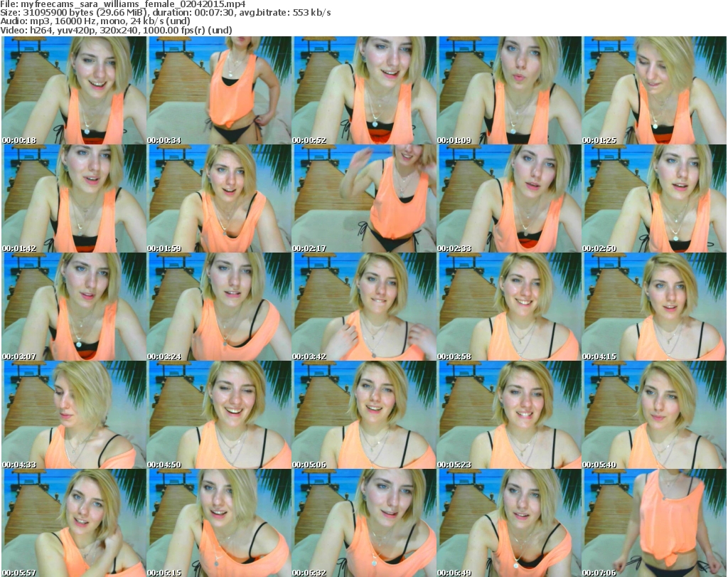The width and height of the screenshot is (728, 577).
Task: Select the frame at 00:03:58
Action: coord(509,307)
